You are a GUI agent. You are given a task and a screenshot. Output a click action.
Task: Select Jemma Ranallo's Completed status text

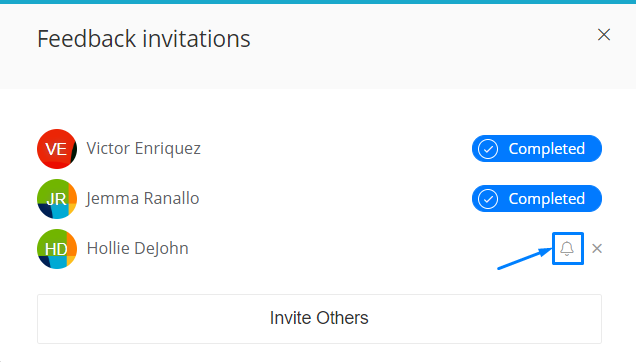click(x=547, y=199)
